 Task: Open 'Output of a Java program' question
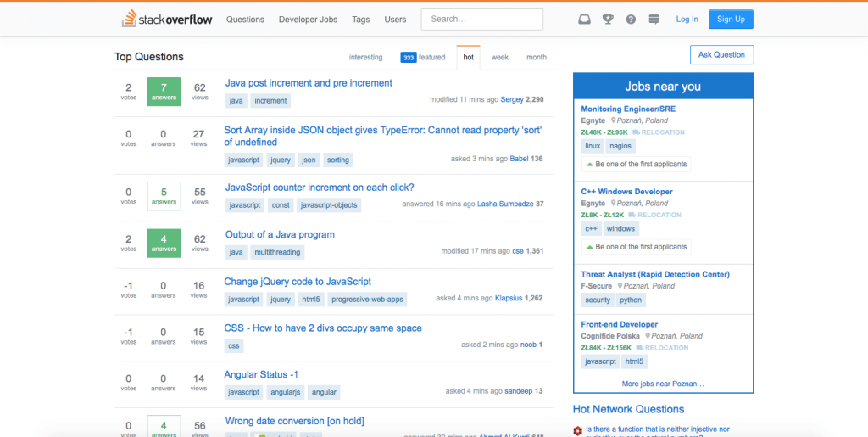coord(280,234)
